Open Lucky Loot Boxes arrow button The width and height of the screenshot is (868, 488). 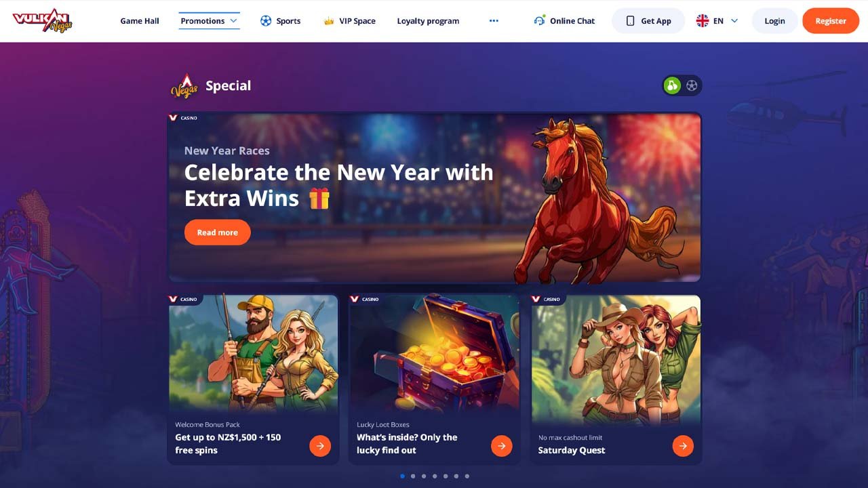502,446
